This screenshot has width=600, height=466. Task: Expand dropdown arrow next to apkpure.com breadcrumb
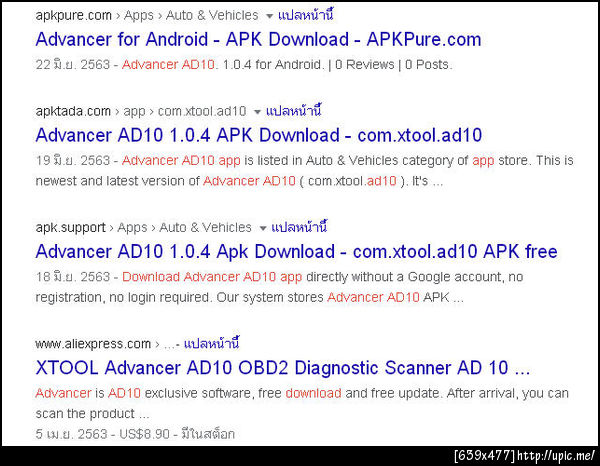pos(269,16)
